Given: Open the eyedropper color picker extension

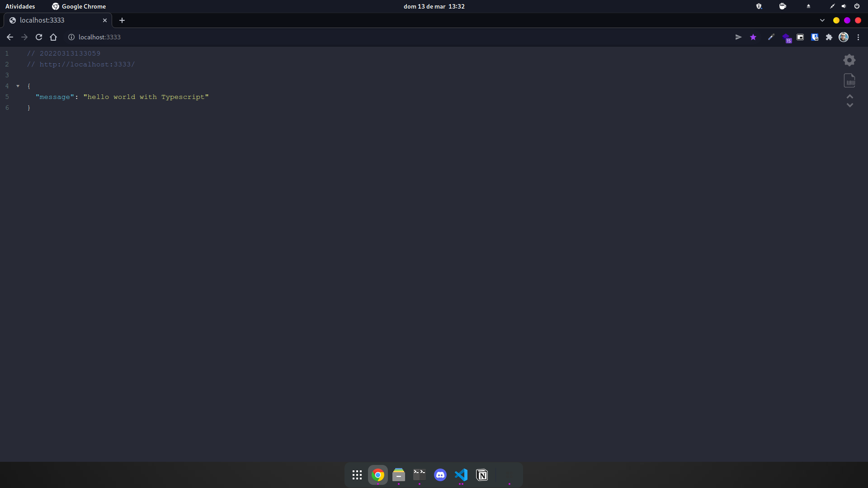Looking at the screenshot, I should click(771, 37).
